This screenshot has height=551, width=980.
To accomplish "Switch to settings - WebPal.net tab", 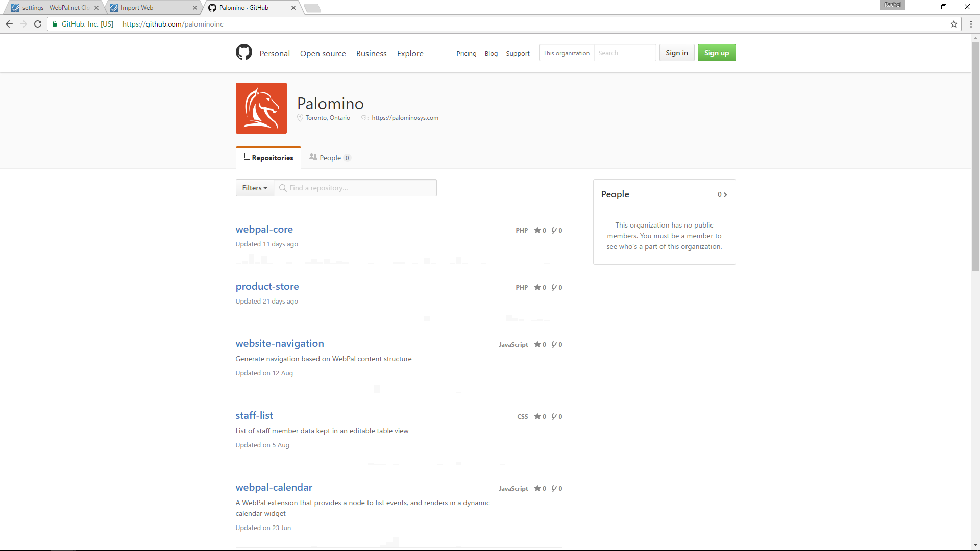I will 55,8.
